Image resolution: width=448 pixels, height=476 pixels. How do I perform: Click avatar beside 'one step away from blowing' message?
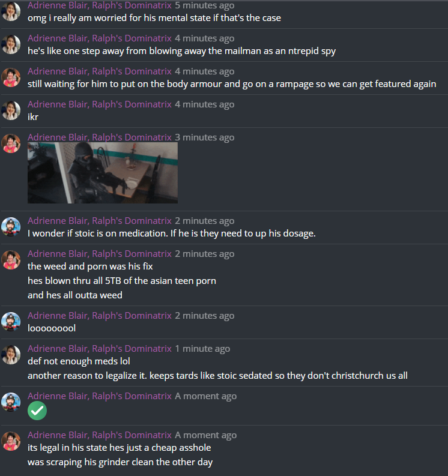coord(11,44)
